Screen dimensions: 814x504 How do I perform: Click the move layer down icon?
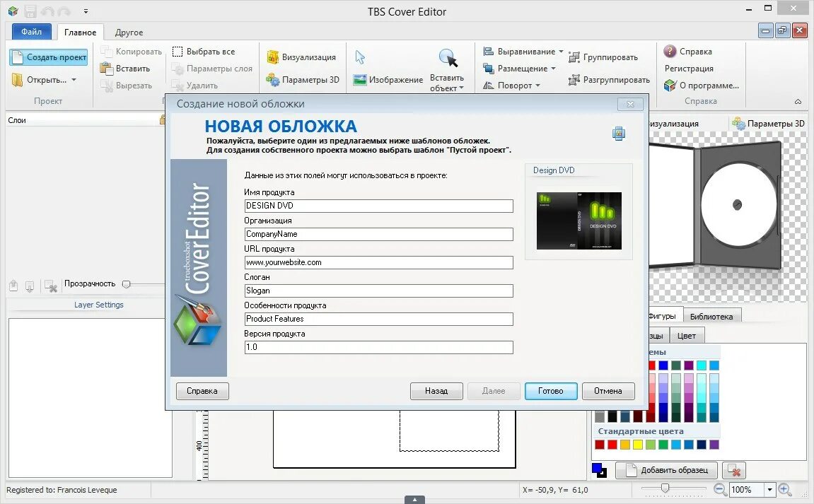(x=30, y=286)
